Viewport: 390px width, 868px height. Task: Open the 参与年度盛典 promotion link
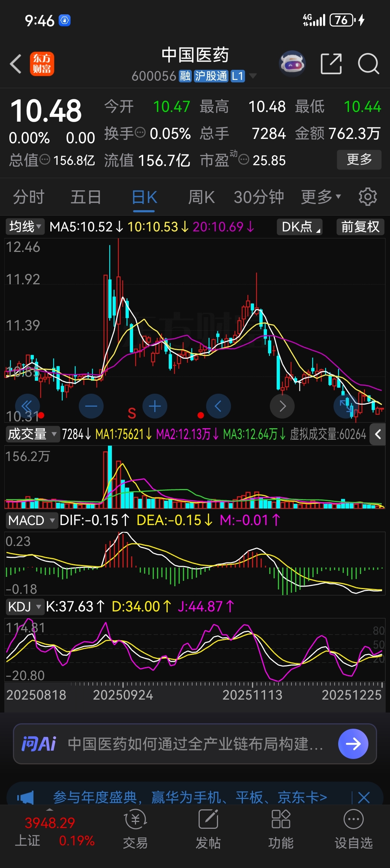tap(190, 797)
